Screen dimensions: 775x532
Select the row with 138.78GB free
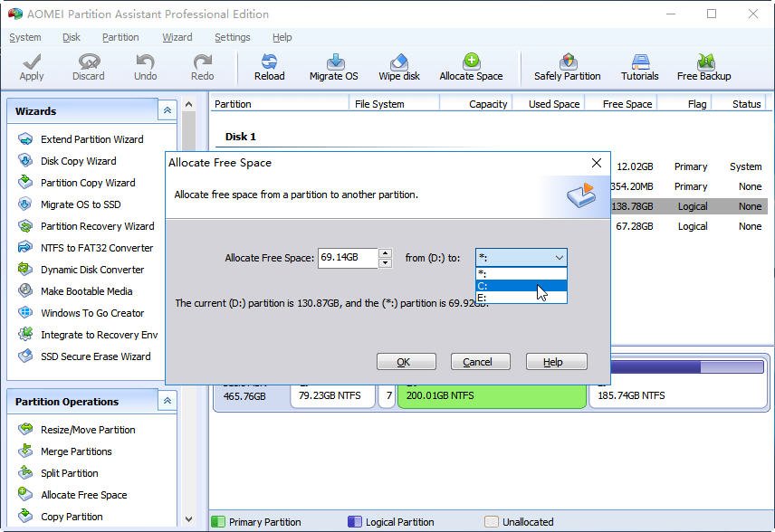click(x=689, y=206)
